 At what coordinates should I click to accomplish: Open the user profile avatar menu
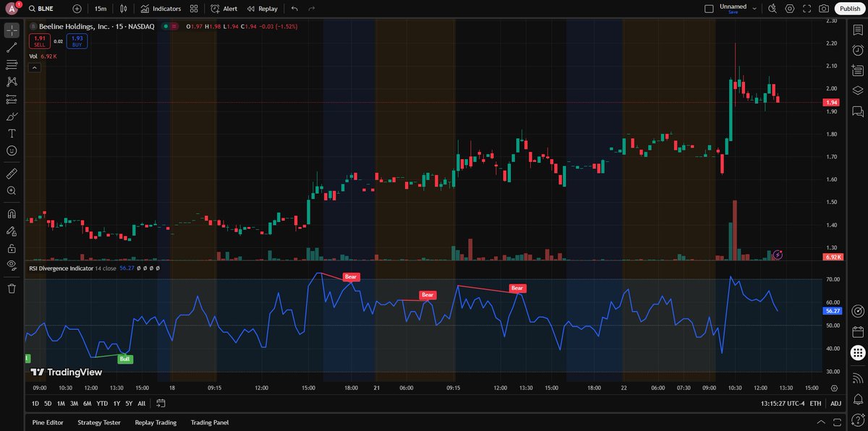tap(12, 9)
